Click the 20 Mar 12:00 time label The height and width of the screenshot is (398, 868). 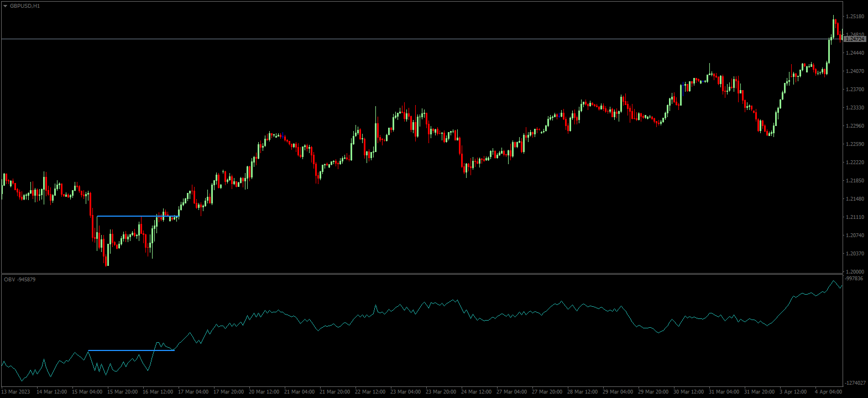click(264, 392)
